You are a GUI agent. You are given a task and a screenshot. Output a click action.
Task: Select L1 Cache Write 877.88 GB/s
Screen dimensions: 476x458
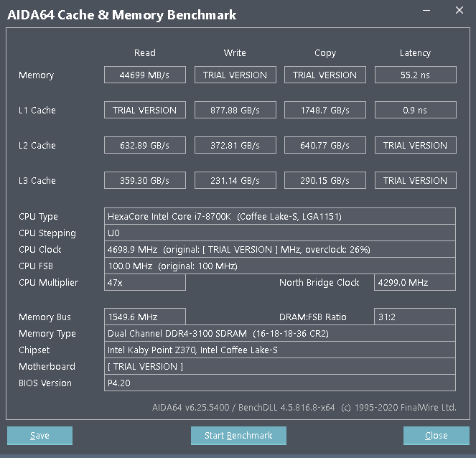pos(235,110)
